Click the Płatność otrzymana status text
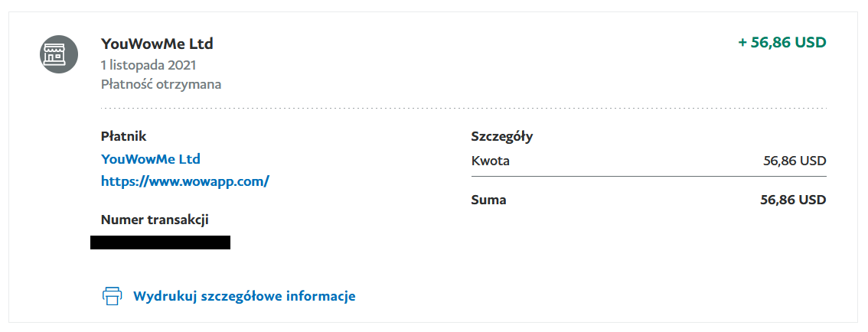 point(161,85)
